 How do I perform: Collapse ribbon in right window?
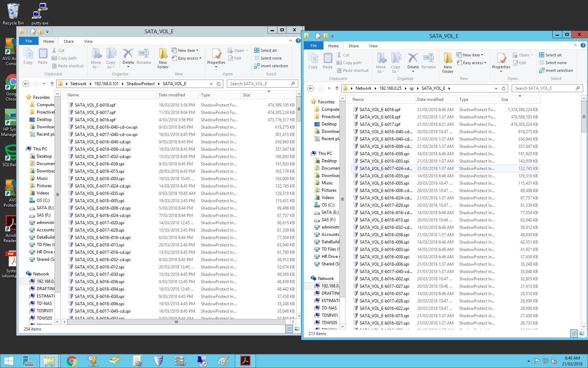pos(575,46)
